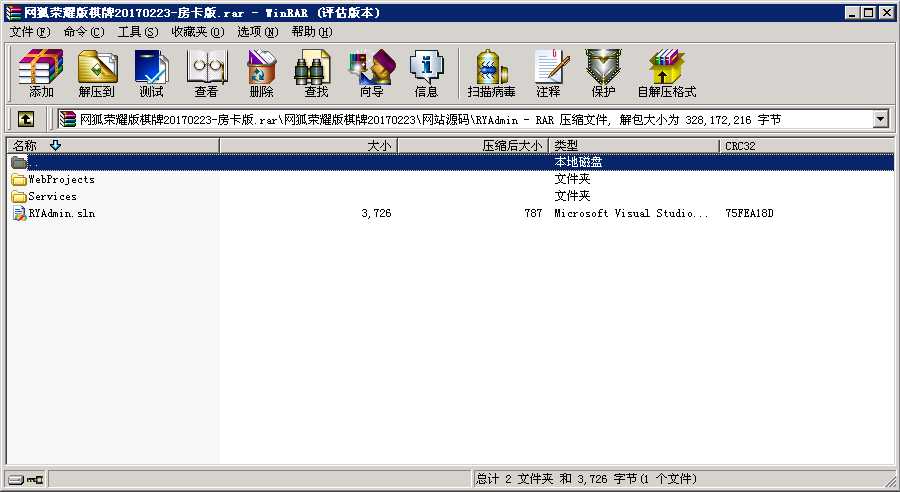This screenshot has height=492, width=900.
Task: Open the 文件(F) menu
Action: tap(30, 32)
